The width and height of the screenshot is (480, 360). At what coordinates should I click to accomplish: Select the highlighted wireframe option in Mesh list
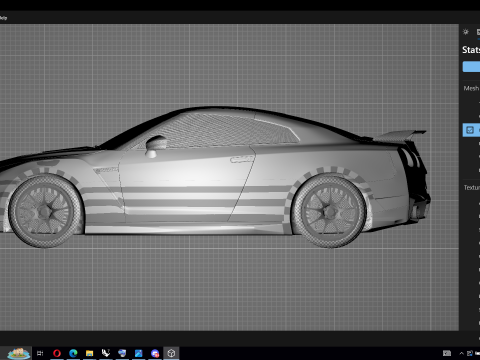(471, 130)
